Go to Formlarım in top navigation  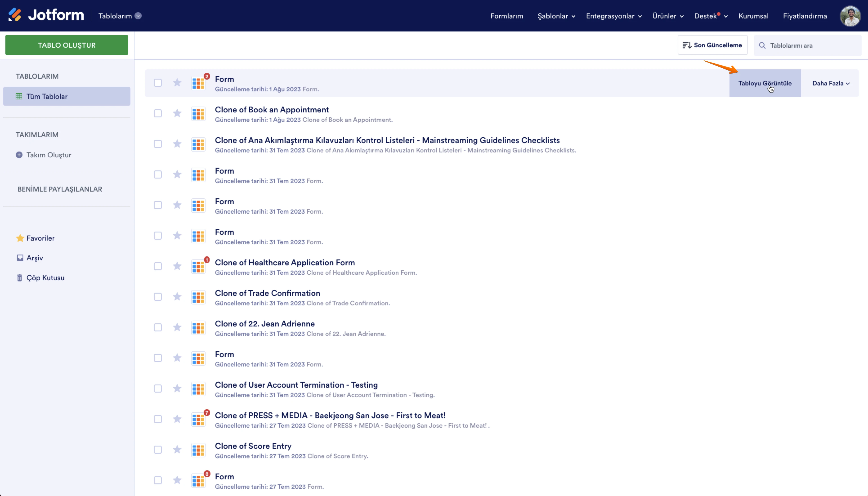(507, 16)
